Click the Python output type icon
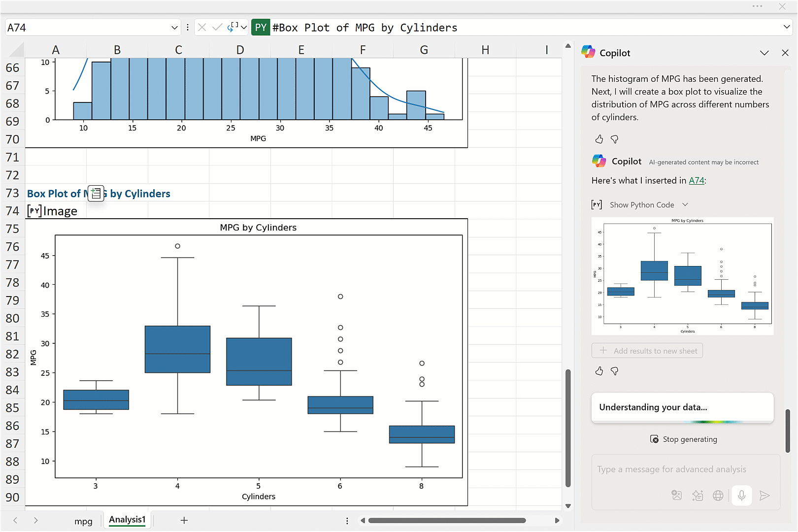Screen dimensions: 798x532 [x=232, y=27]
